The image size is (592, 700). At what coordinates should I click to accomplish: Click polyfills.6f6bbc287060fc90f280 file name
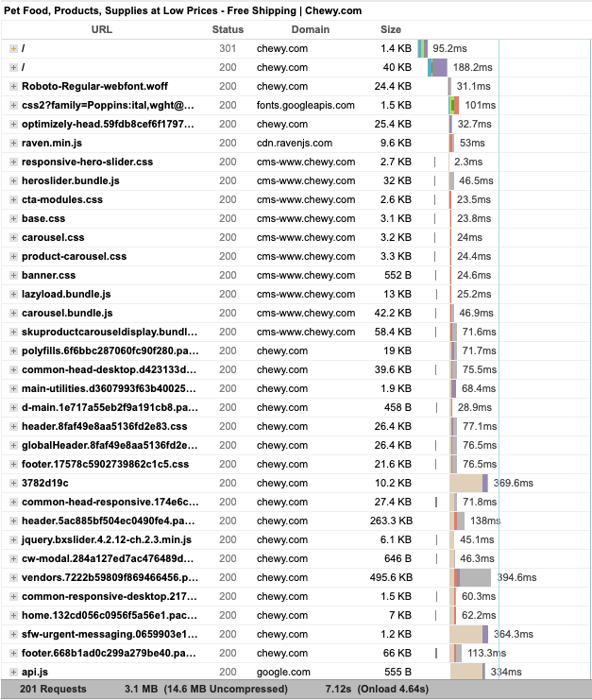110,350
